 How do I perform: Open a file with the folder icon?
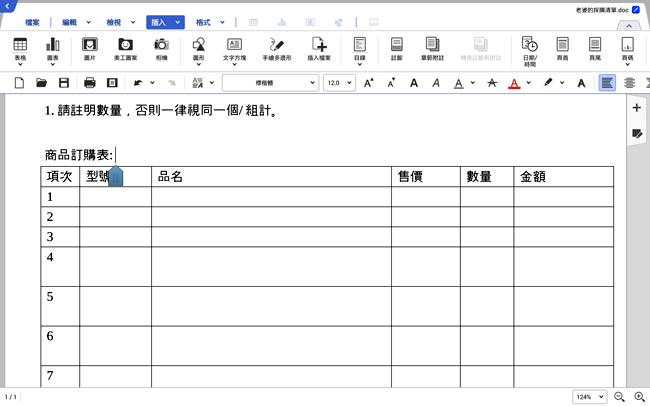coord(41,83)
